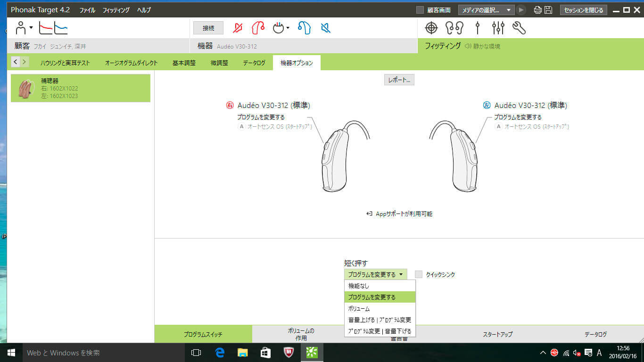Select the データログ bottom tab
The width and height of the screenshot is (644, 362).
[x=595, y=334]
